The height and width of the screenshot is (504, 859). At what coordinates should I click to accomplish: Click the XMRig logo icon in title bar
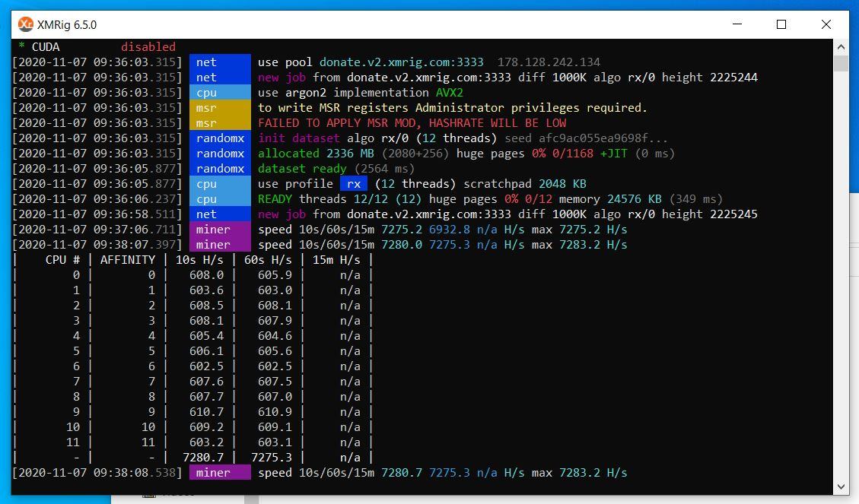click(26, 24)
